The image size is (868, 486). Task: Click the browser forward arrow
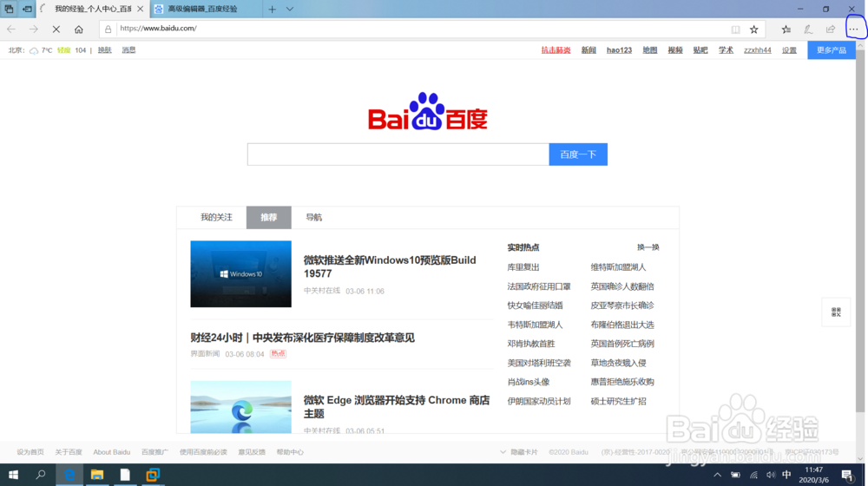(33, 29)
